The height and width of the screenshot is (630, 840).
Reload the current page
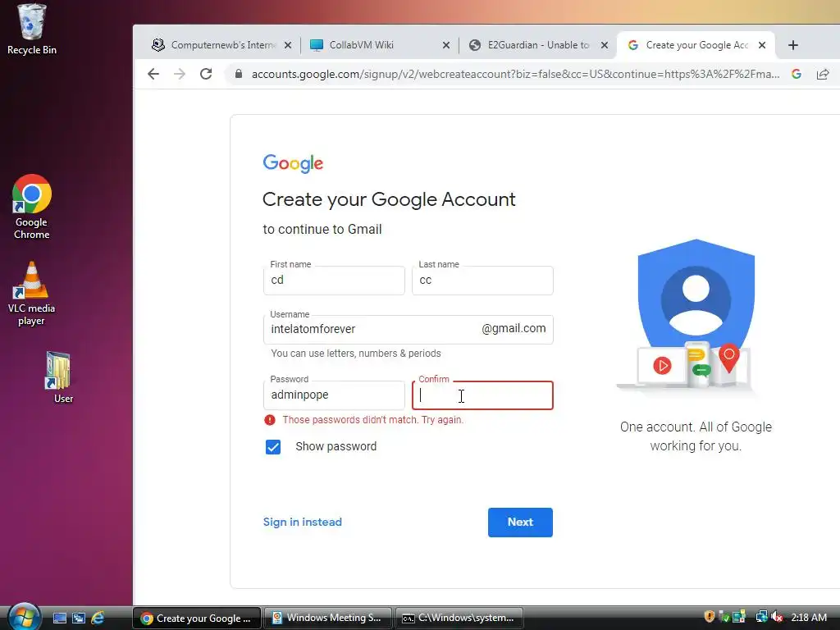[x=206, y=74]
